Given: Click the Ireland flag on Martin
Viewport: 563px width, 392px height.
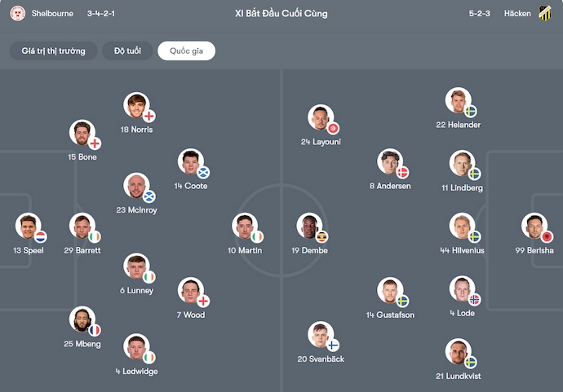Looking at the screenshot, I should 258,236.
